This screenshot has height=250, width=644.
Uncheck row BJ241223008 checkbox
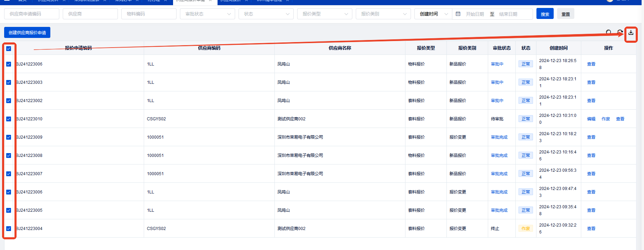(x=9, y=156)
